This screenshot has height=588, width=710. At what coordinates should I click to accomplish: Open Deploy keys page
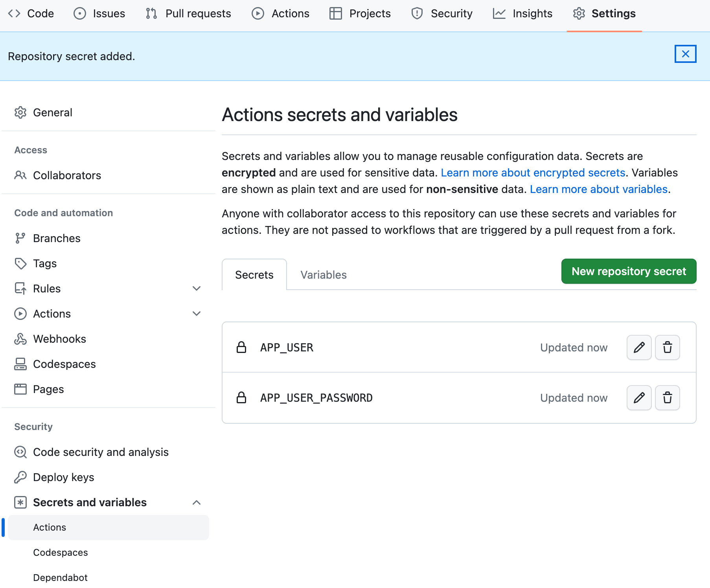(63, 477)
